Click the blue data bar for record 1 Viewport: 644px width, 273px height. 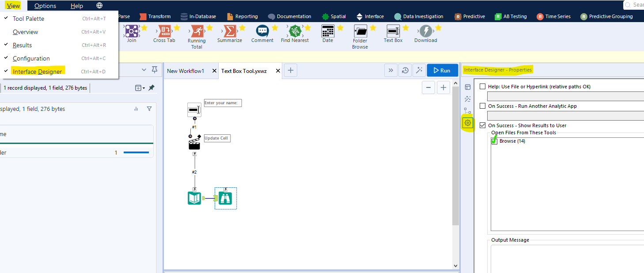click(136, 152)
